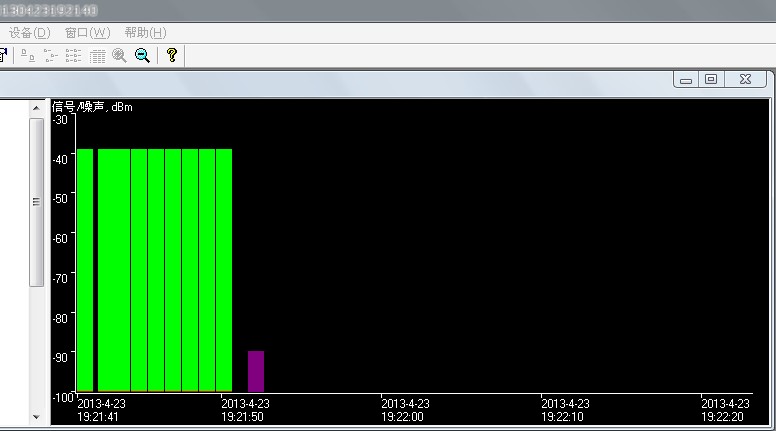The width and height of the screenshot is (776, 431).
Task: Minimize the inner graph child window
Action: (685, 80)
